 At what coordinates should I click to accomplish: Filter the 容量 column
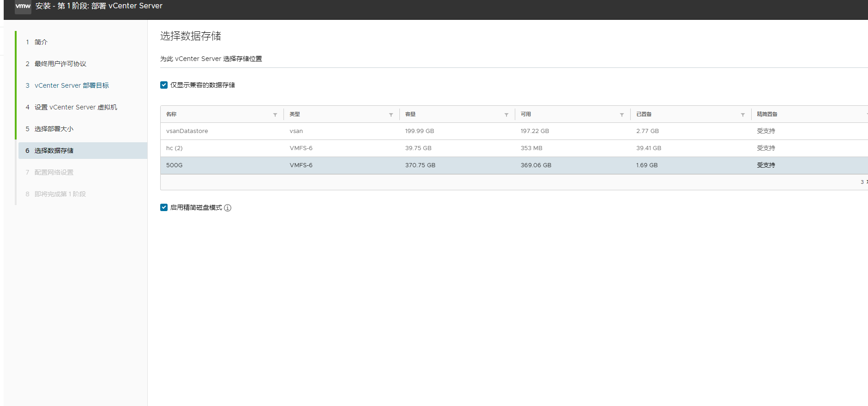506,115
